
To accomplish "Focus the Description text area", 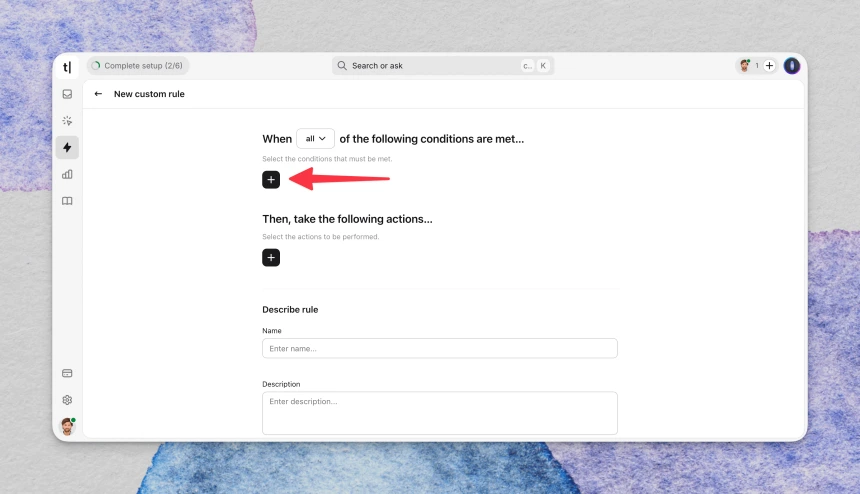I will (440, 413).
